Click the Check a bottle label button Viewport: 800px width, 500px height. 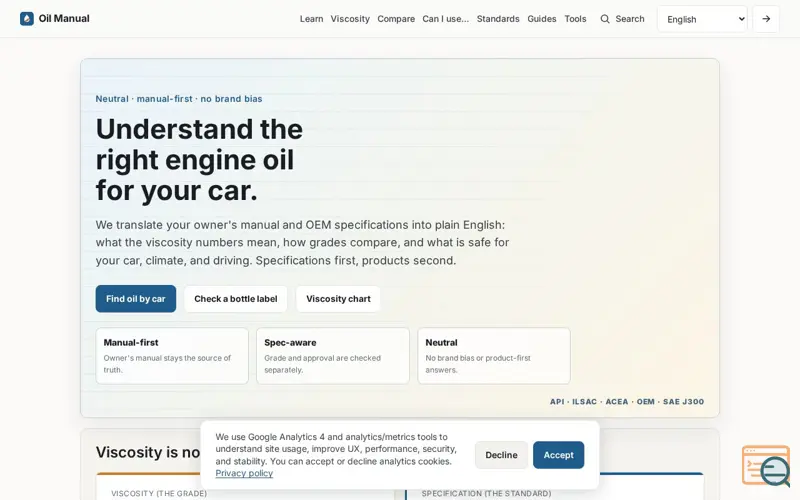(236, 299)
